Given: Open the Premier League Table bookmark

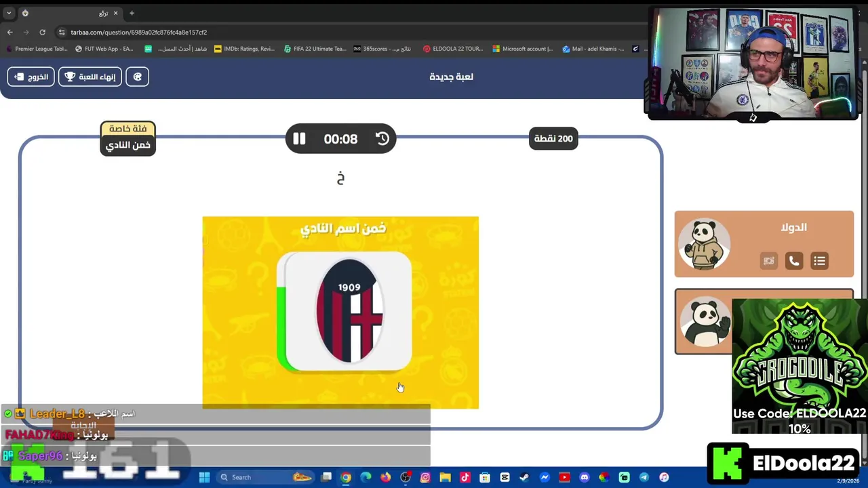Looking at the screenshot, I should click(x=37, y=49).
